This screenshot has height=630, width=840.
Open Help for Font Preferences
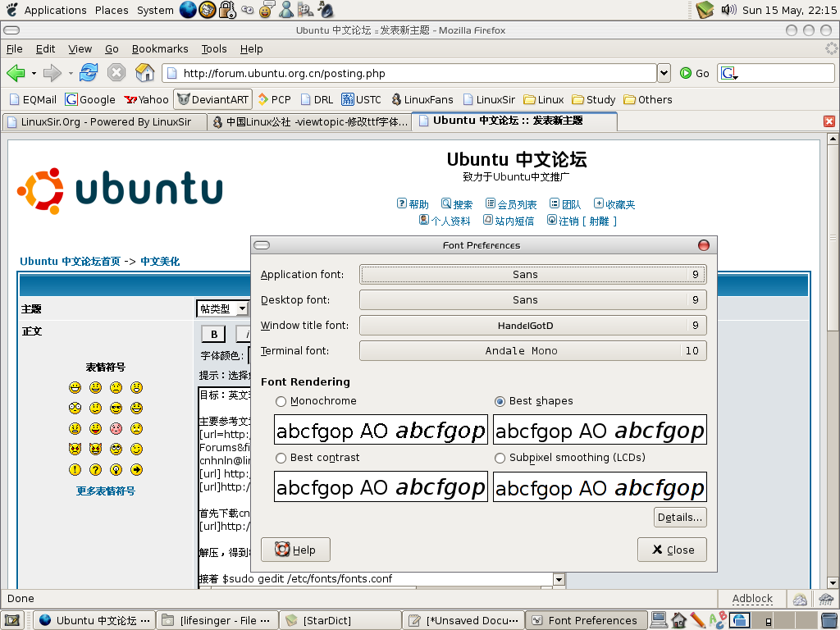tap(295, 550)
